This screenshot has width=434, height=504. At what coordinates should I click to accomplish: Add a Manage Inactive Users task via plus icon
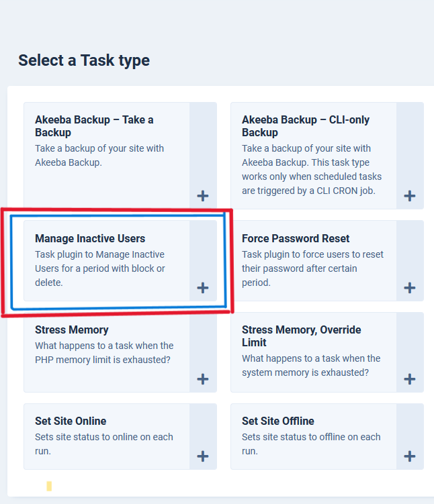click(202, 288)
